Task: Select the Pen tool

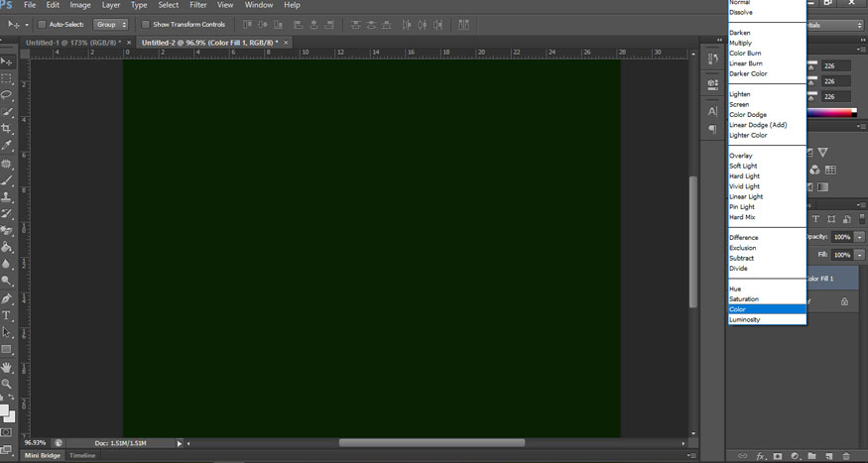Action: (x=7, y=298)
